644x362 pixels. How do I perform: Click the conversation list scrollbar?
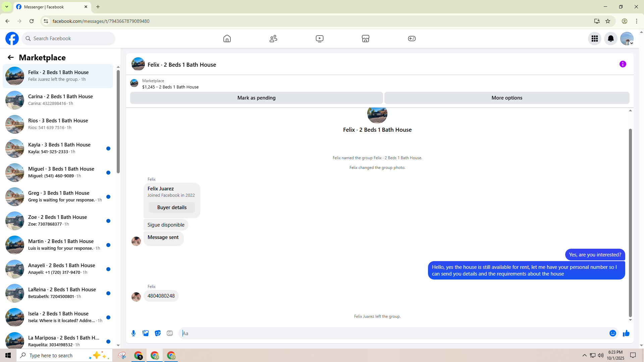point(118,121)
